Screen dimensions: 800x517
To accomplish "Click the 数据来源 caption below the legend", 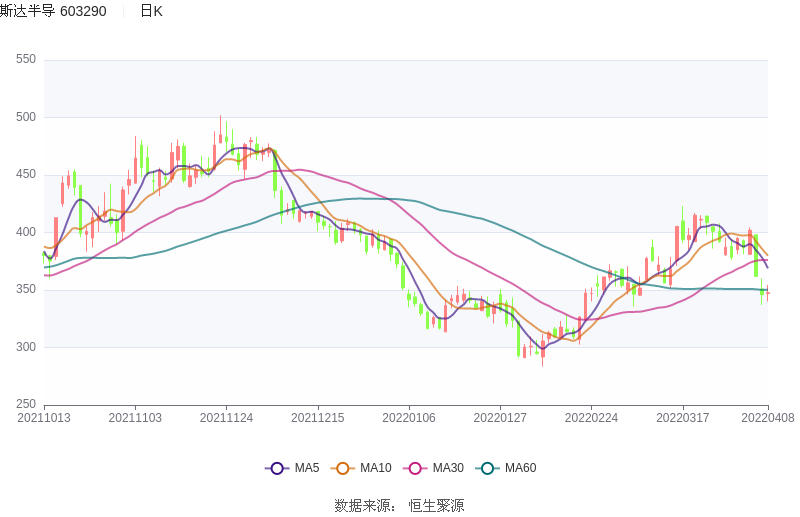I will (362, 505).
